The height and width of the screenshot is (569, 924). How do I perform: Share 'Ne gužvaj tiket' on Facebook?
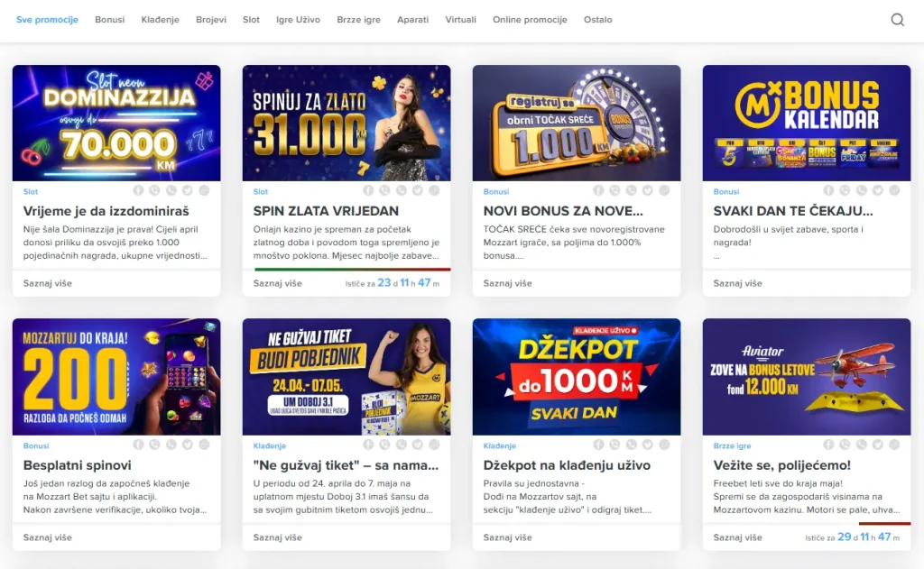coord(368,445)
